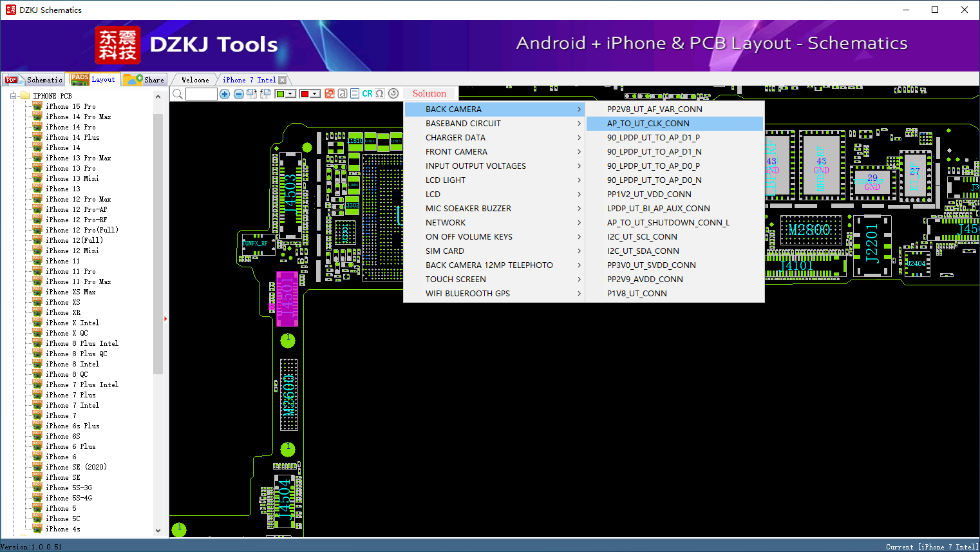This screenshot has height=552, width=980.
Task: Click the zoom out minus icon
Action: (239, 94)
